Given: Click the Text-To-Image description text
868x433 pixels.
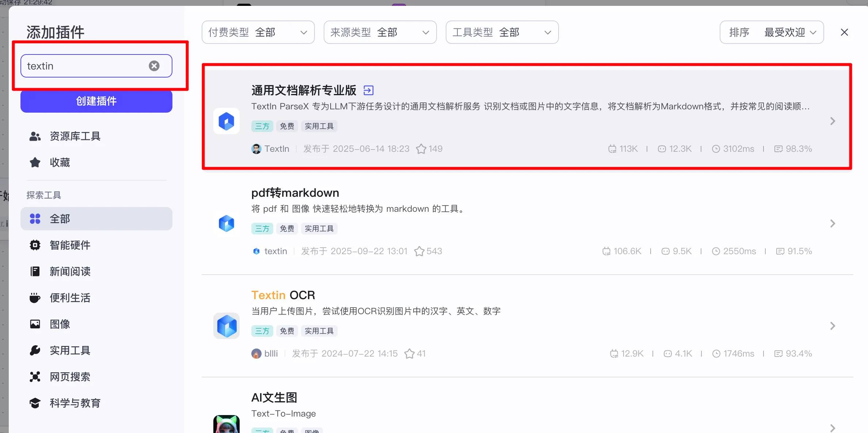Looking at the screenshot, I should click(283, 413).
